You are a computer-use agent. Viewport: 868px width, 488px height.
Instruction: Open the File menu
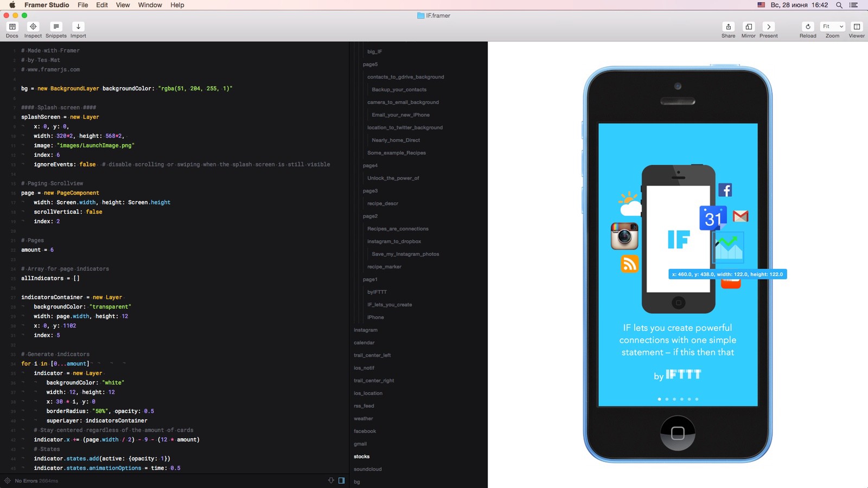pyautogui.click(x=82, y=5)
